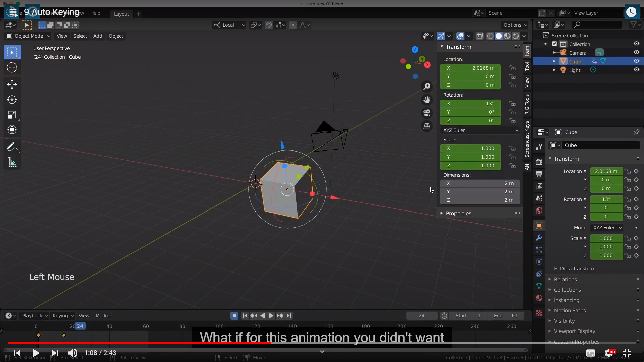Click the End frame field
Screen dimensions: 644x362
[506, 316]
